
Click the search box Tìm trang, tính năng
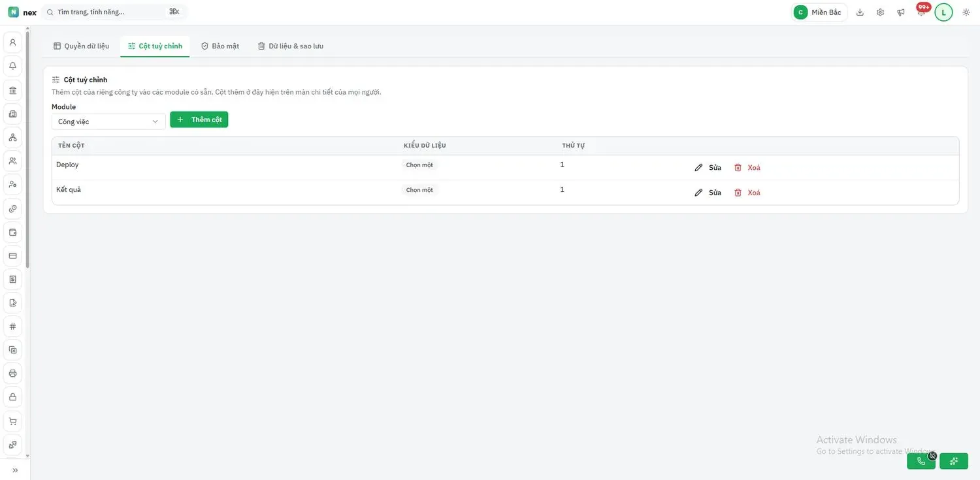(114, 12)
